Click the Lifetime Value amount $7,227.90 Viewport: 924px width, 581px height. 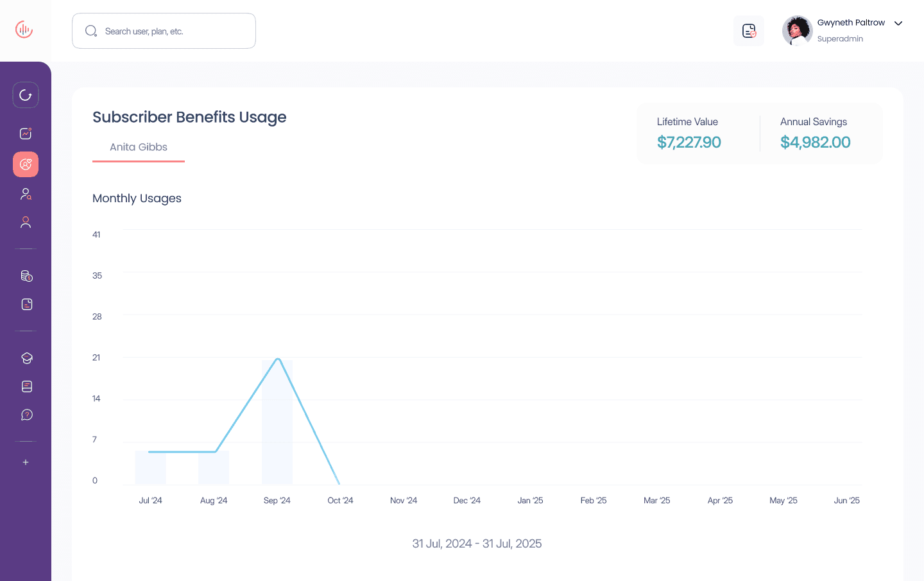689,142
